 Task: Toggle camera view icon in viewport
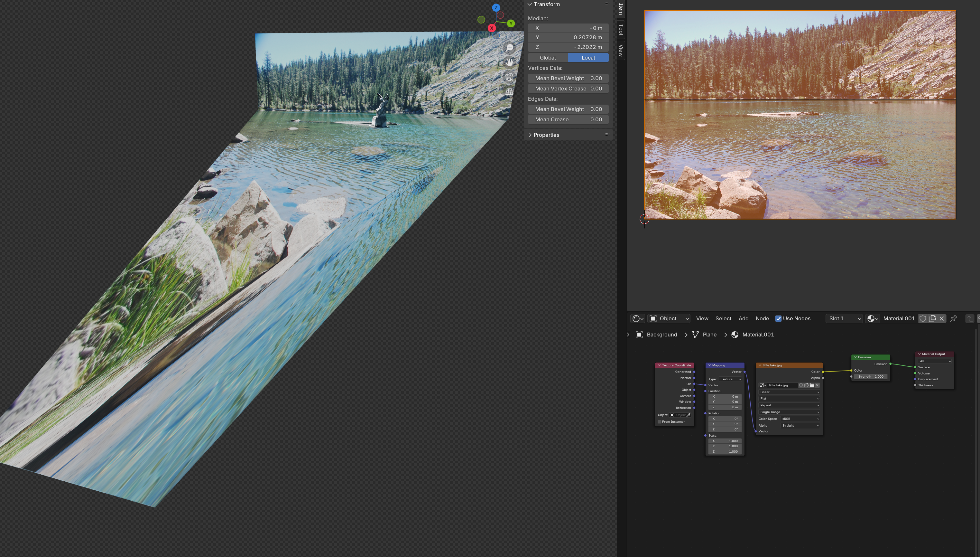pyautogui.click(x=510, y=77)
